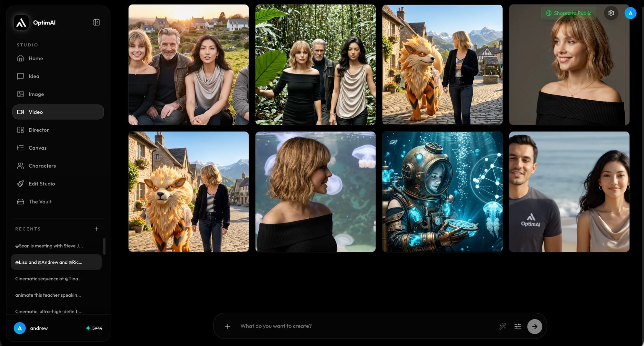
Task: Open recent 'Cinematic sequence of @Tina ...'
Action: tap(56, 279)
